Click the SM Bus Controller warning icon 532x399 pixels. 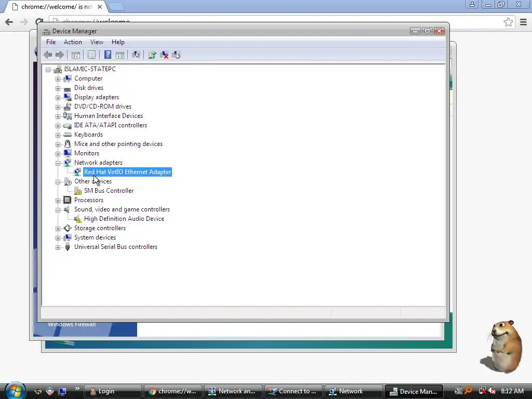(78, 191)
